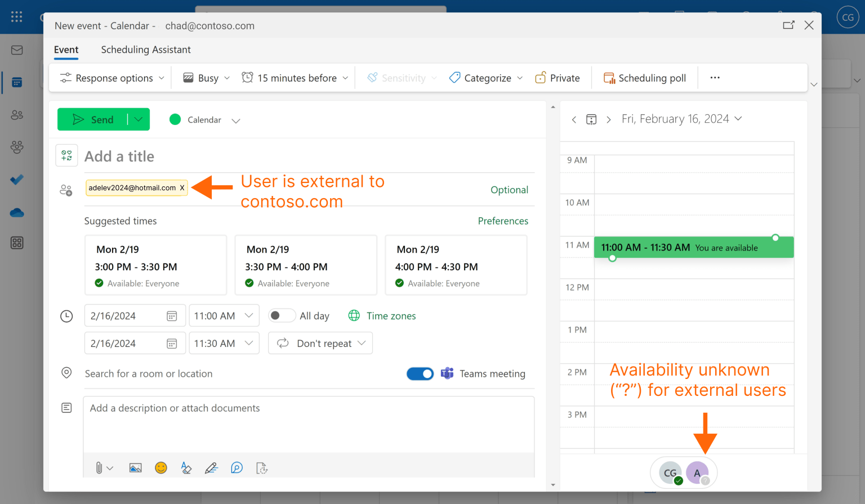This screenshot has width=865, height=504.
Task: Open the 11:30 AM end time dropdown
Action: click(x=224, y=344)
